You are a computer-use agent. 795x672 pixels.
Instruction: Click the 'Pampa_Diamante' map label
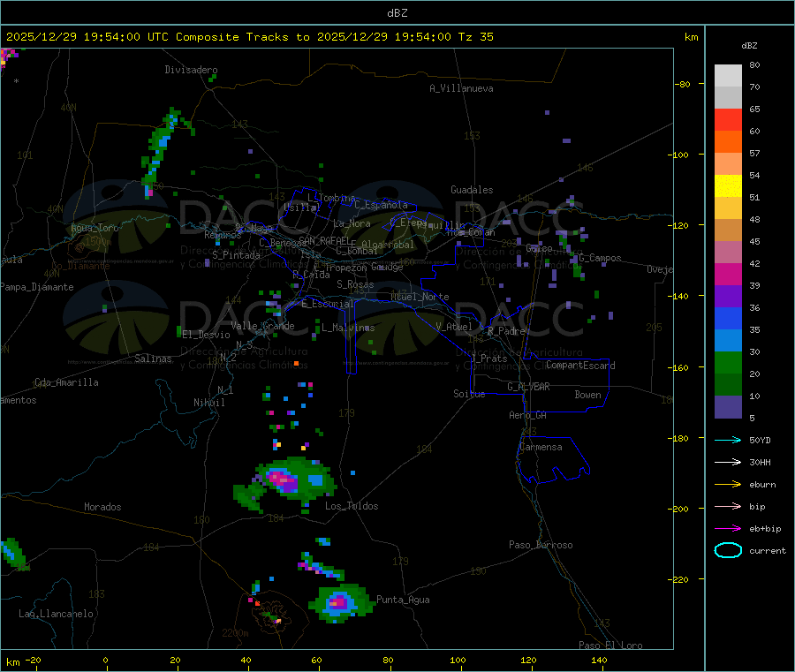pos(37,287)
